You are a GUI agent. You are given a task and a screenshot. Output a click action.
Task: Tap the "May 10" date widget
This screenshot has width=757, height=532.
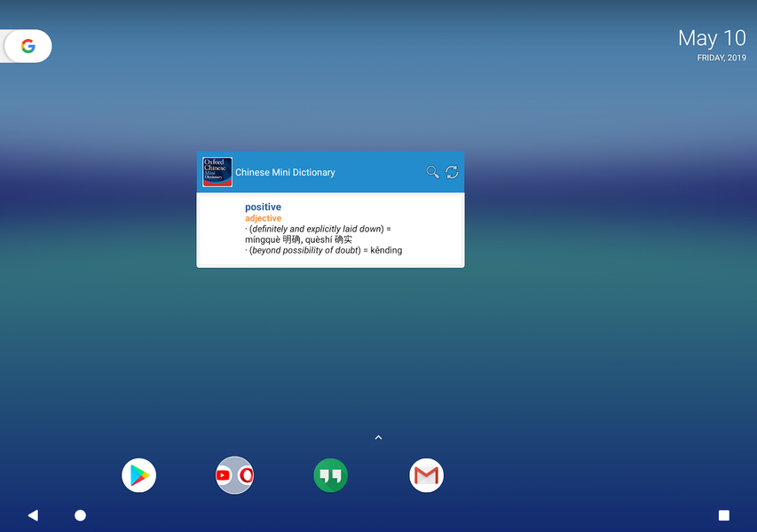[712, 38]
